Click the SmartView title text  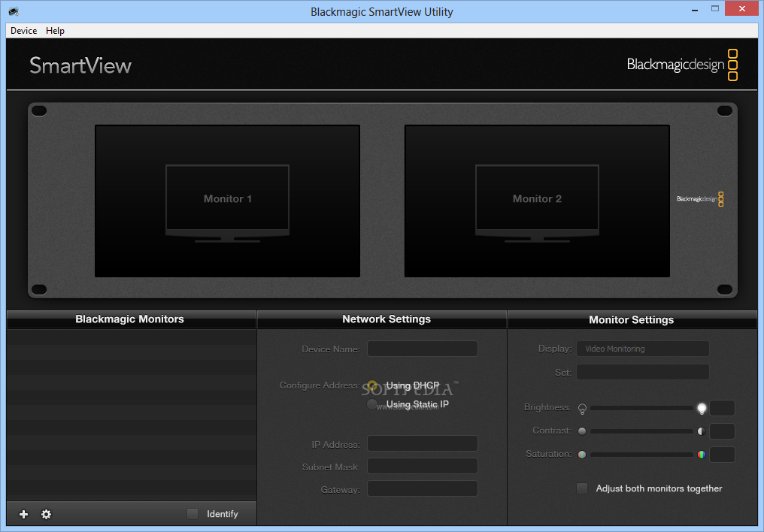coord(80,65)
